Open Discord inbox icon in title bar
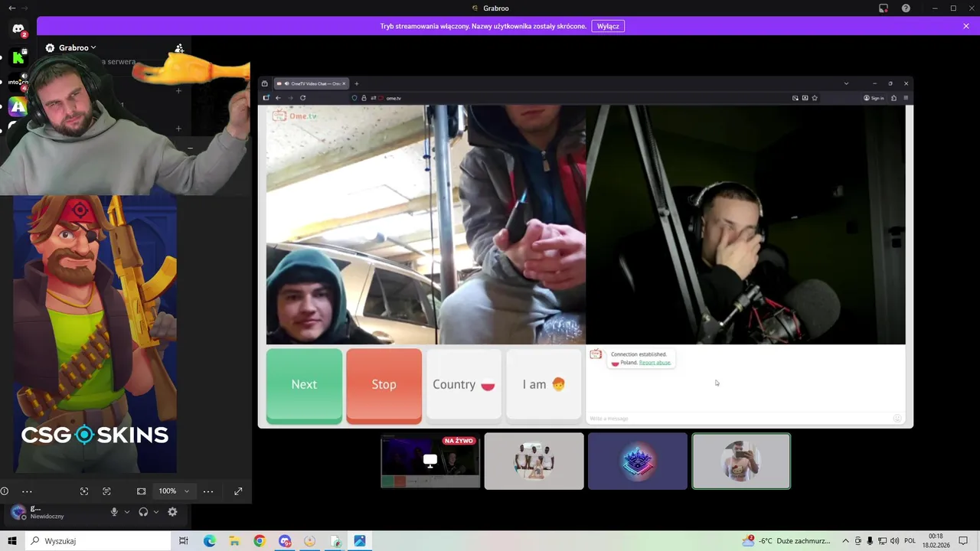Viewport: 980px width, 551px height. [x=883, y=8]
